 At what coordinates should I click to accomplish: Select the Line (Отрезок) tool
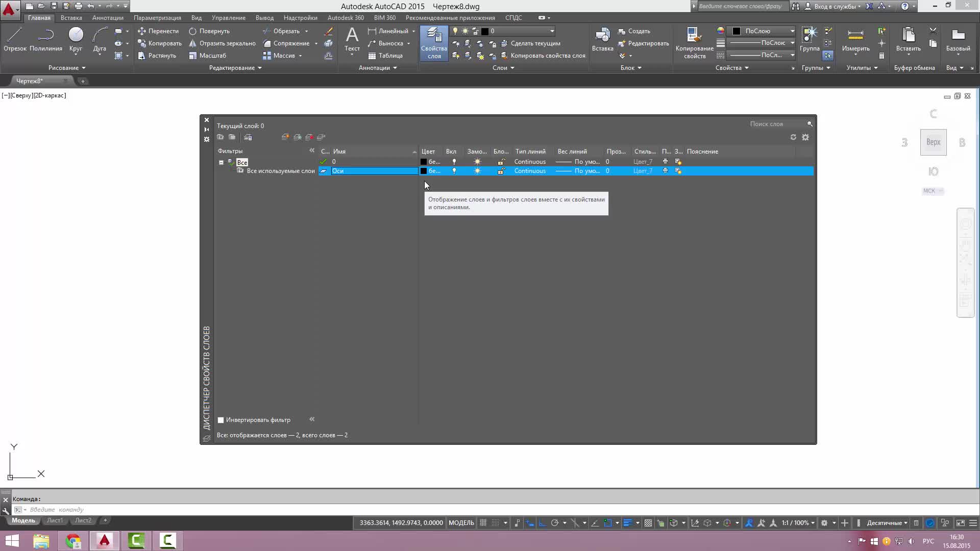point(14,40)
